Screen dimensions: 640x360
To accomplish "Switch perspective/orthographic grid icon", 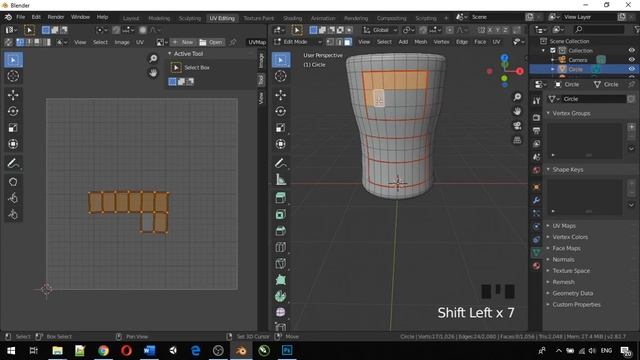I will [x=517, y=140].
